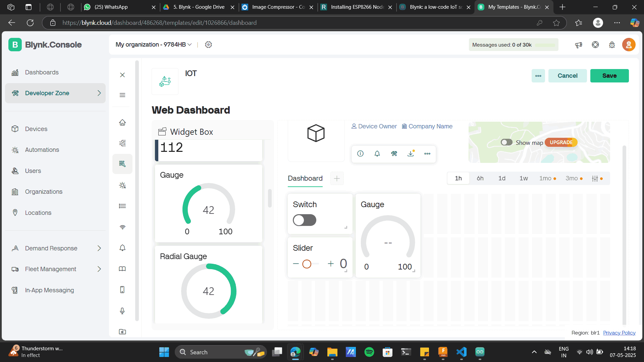Open the Connection Lifecycle wifi icon
This screenshot has height=362, width=644.
click(x=122, y=227)
